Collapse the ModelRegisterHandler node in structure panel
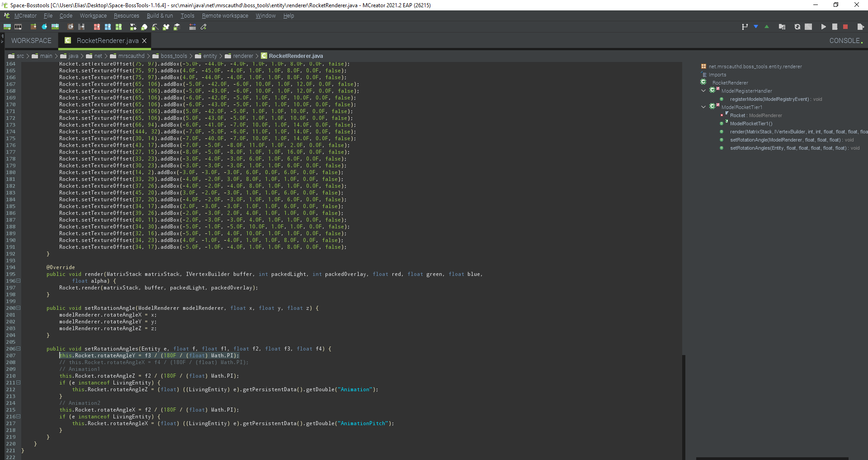Image resolution: width=868 pixels, height=460 pixels. pyautogui.click(x=703, y=90)
